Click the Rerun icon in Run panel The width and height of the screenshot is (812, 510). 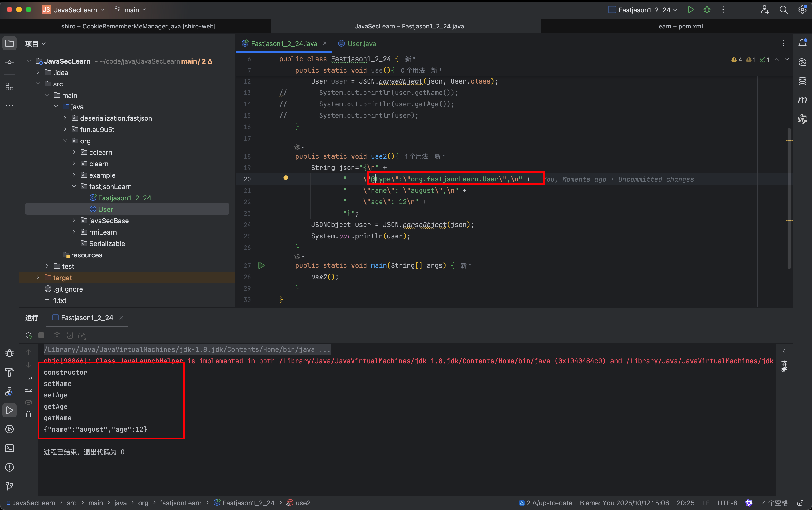click(x=29, y=335)
